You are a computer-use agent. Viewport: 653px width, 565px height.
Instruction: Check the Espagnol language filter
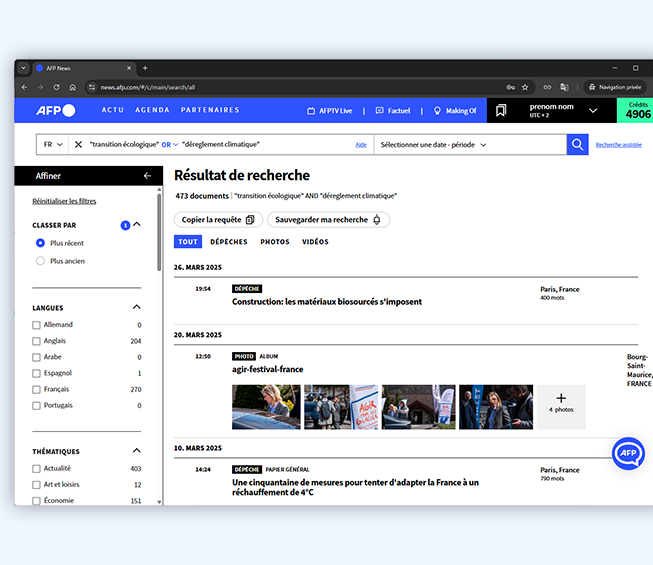point(36,373)
